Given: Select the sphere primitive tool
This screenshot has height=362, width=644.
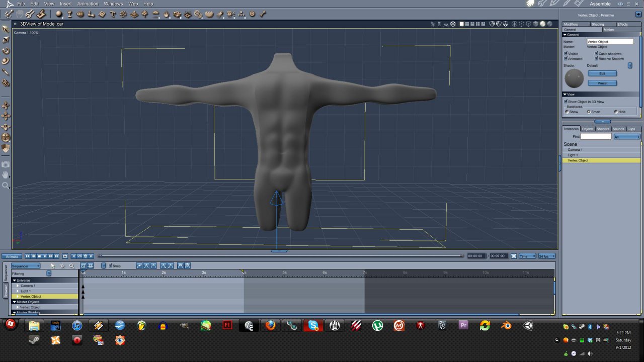Looking at the screenshot, I should pos(59,14).
